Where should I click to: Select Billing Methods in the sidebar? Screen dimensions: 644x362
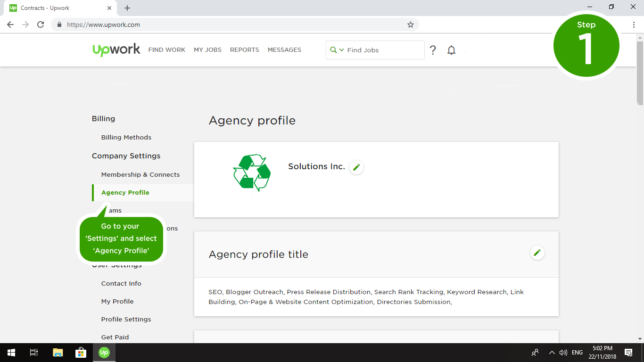(x=126, y=138)
